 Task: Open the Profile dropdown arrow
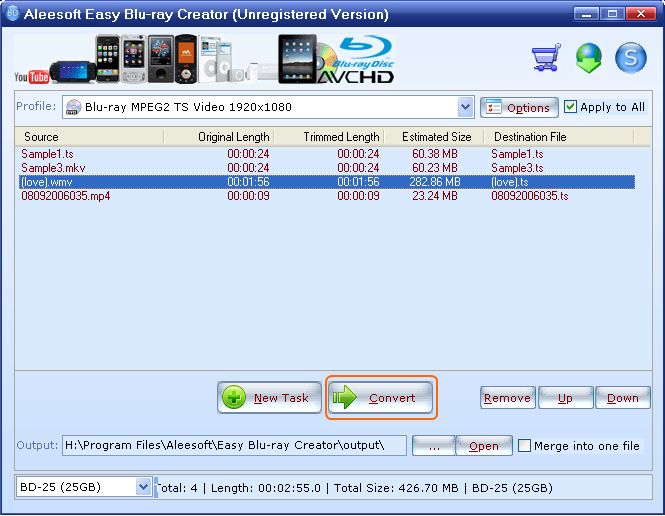(x=465, y=107)
